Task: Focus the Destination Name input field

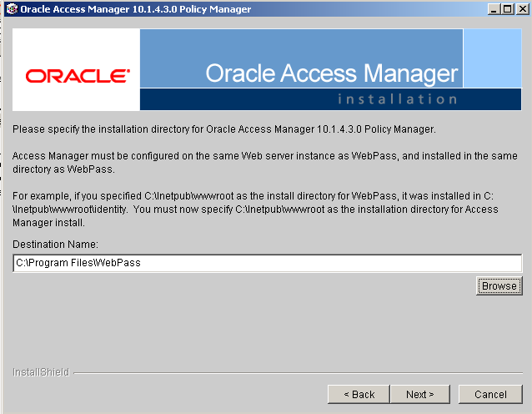Action: click(268, 263)
